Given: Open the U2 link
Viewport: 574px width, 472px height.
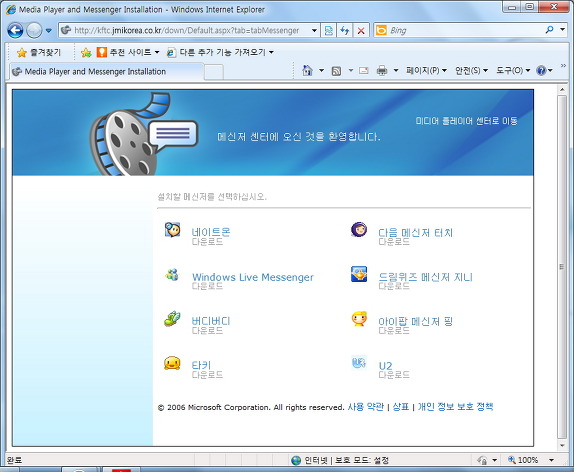Looking at the screenshot, I should coord(385,365).
